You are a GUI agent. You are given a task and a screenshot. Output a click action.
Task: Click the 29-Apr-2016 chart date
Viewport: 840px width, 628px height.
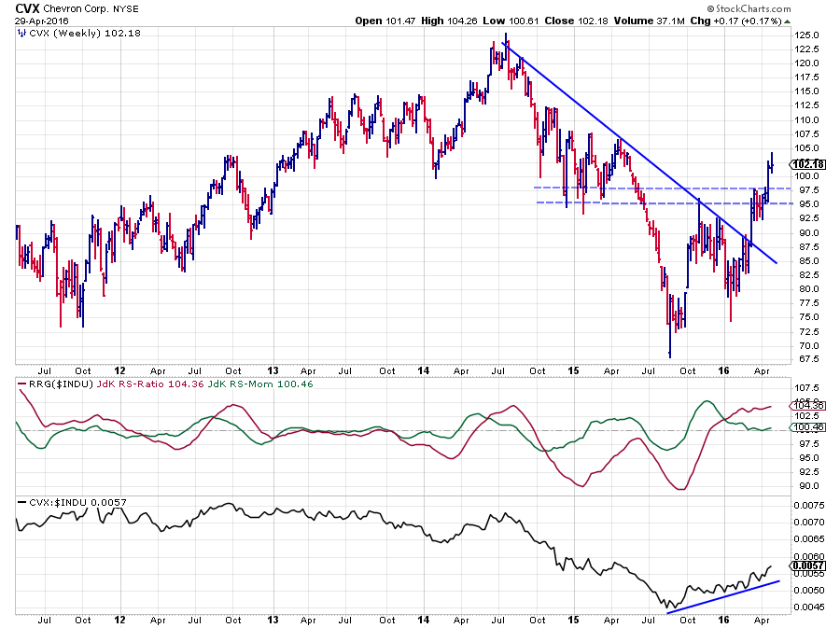(x=42, y=21)
